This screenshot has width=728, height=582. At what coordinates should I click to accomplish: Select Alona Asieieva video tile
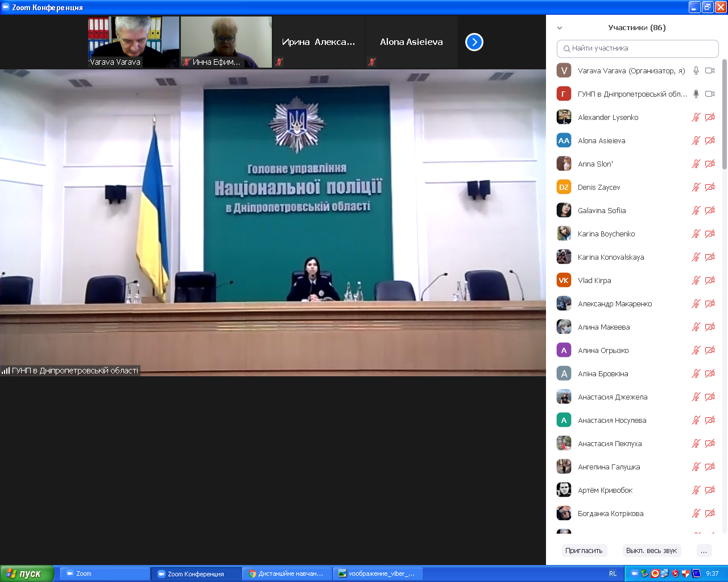click(x=412, y=42)
